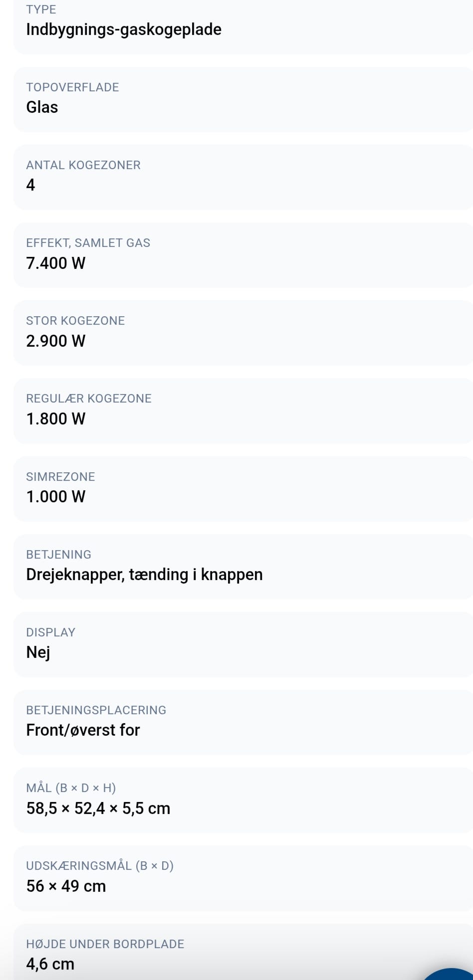Click the Drejeknapper, tænding i knappen text

click(x=144, y=575)
